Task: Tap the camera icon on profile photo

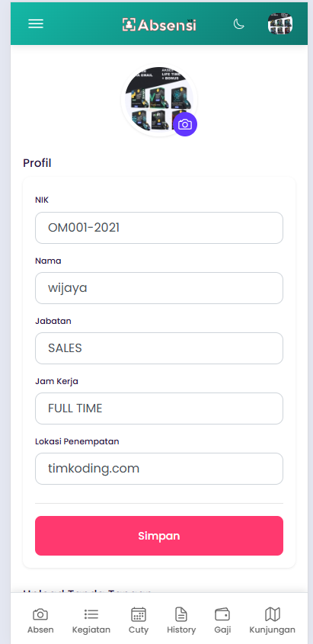Action: pyautogui.click(x=185, y=124)
